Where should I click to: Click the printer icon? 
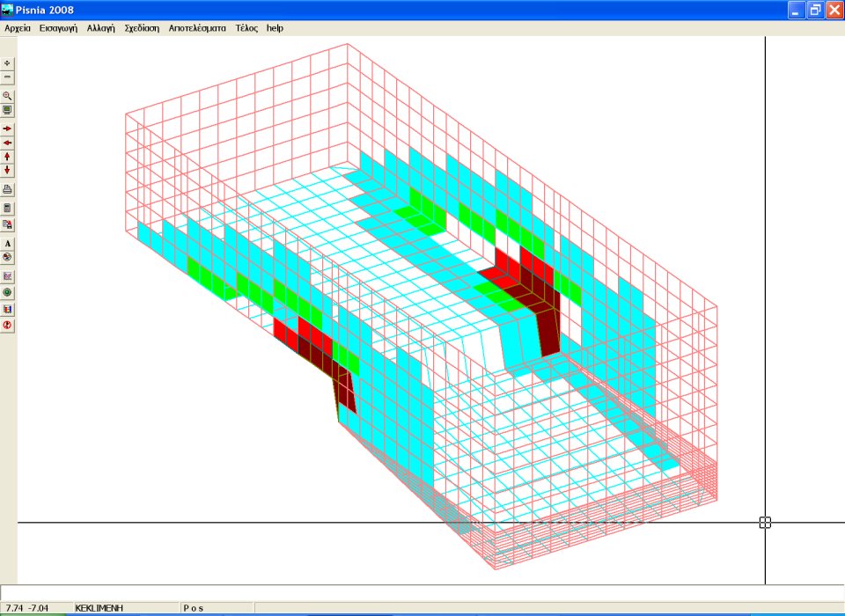point(8,189)
